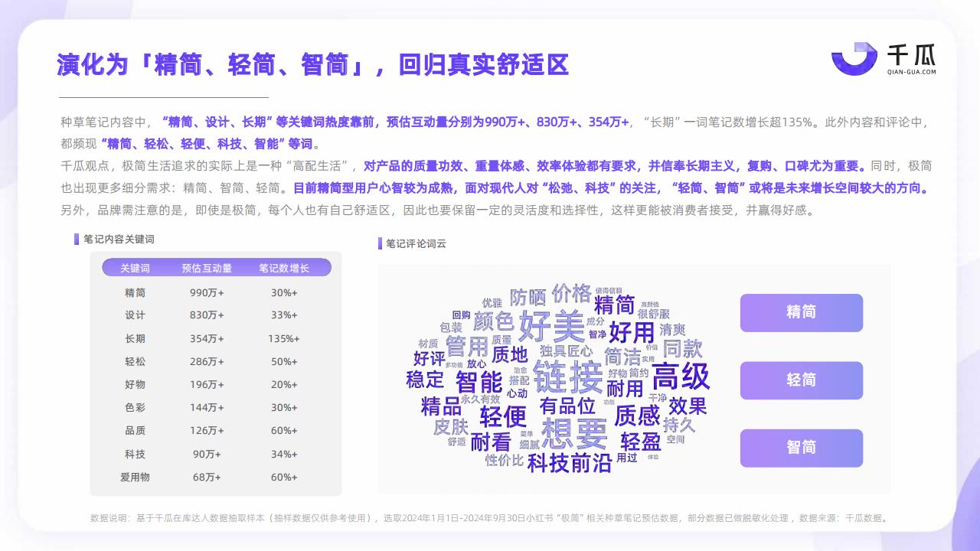
Task: Click the word 科技前沿 in the word cloud
Action: [x=570, y=462]
